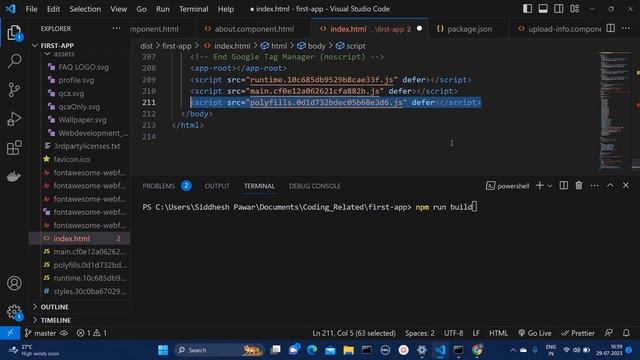Change language mode HTML in status bar
The image size is (640, 360).
498,333
